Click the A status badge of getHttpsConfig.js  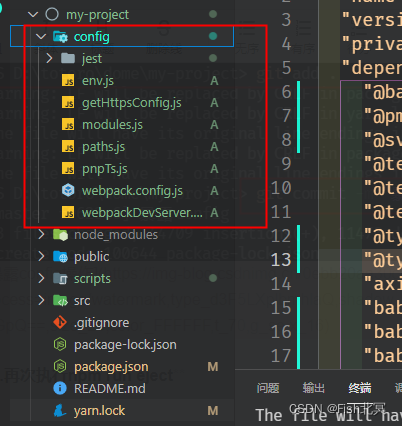[214, 103]
